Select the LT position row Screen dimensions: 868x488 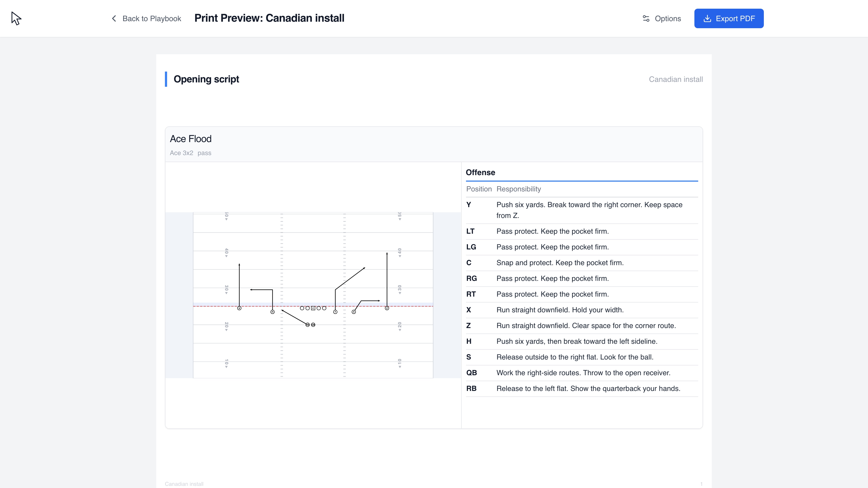[582, 231]
